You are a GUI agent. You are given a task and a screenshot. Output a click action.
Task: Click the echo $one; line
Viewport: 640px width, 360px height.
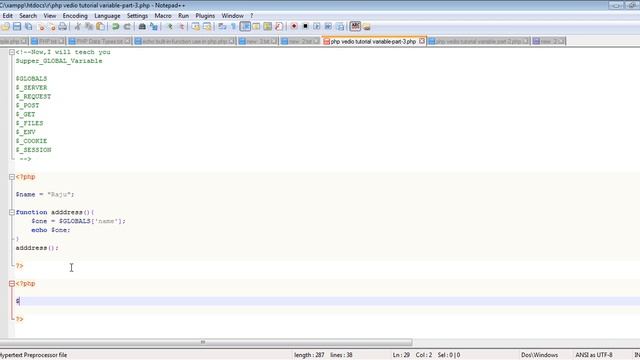51,230
